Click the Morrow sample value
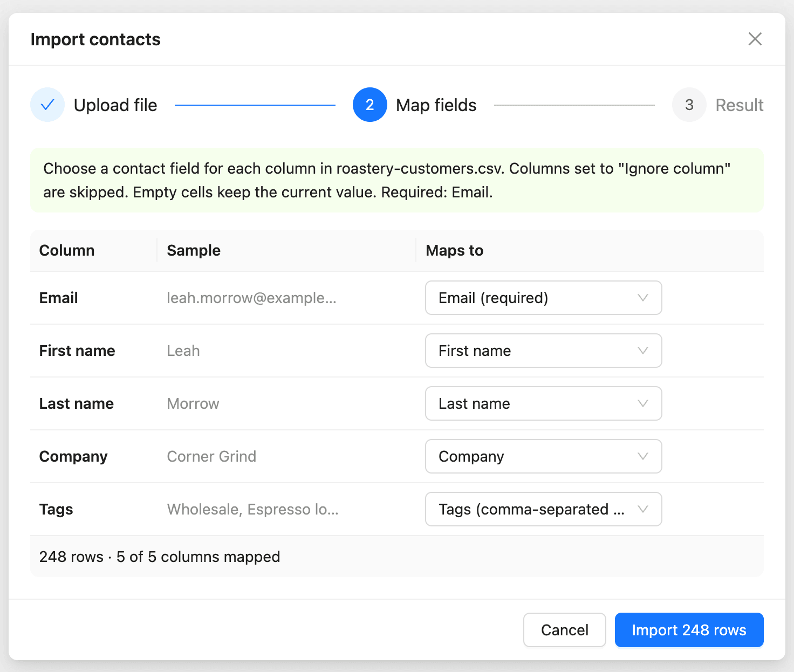794x672 pixels. 193,403
